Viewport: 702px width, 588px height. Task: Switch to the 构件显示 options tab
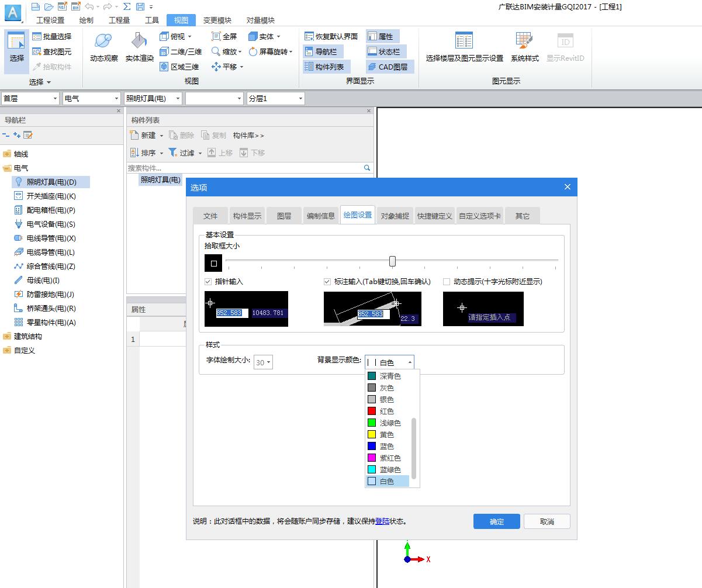point(247,216)
